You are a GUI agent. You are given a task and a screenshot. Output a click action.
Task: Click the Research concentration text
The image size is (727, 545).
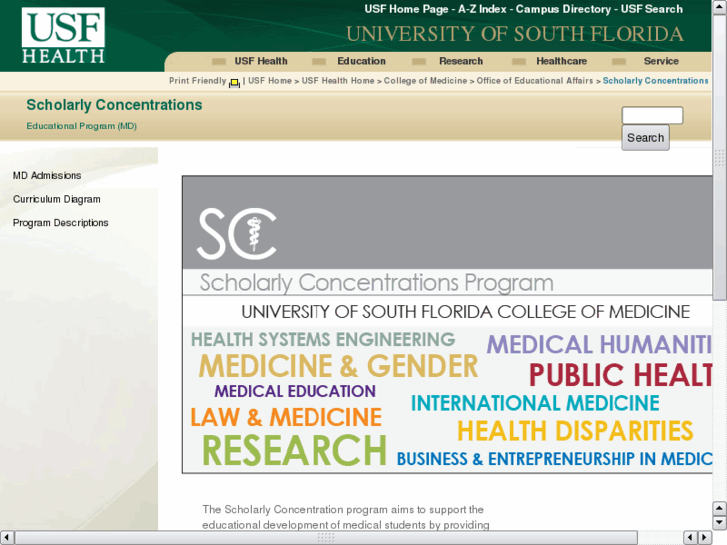click(294, 450)
